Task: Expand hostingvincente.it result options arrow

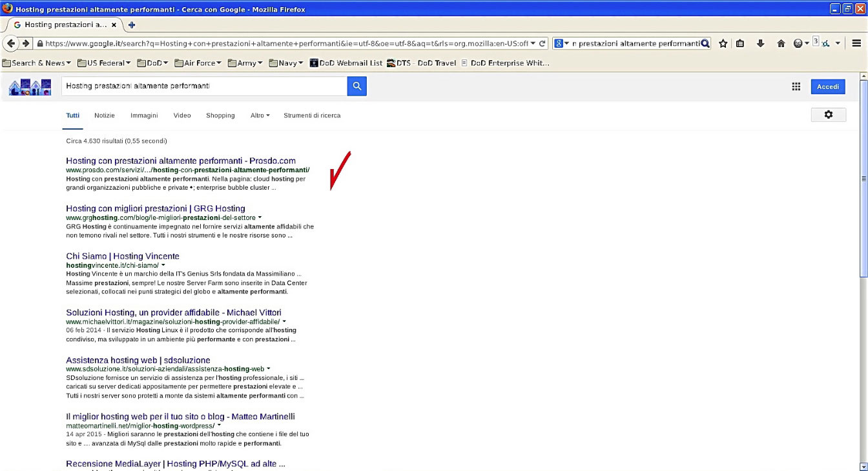Action: click(x=163, y=265)
